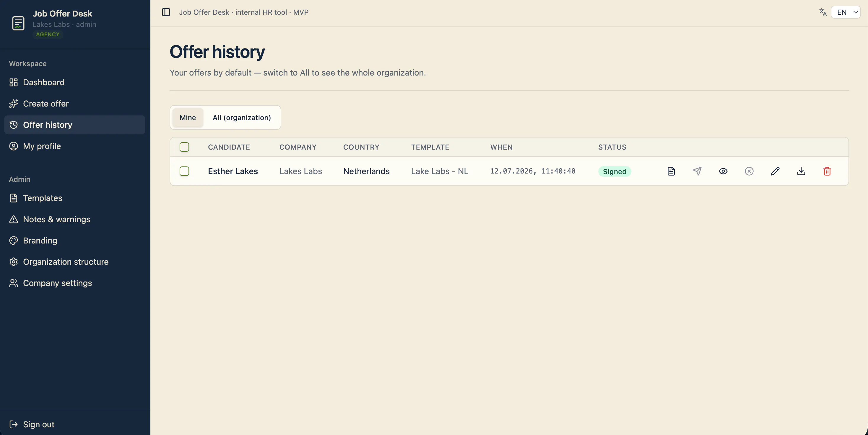Open Dashboard in the sidebar

75,83
